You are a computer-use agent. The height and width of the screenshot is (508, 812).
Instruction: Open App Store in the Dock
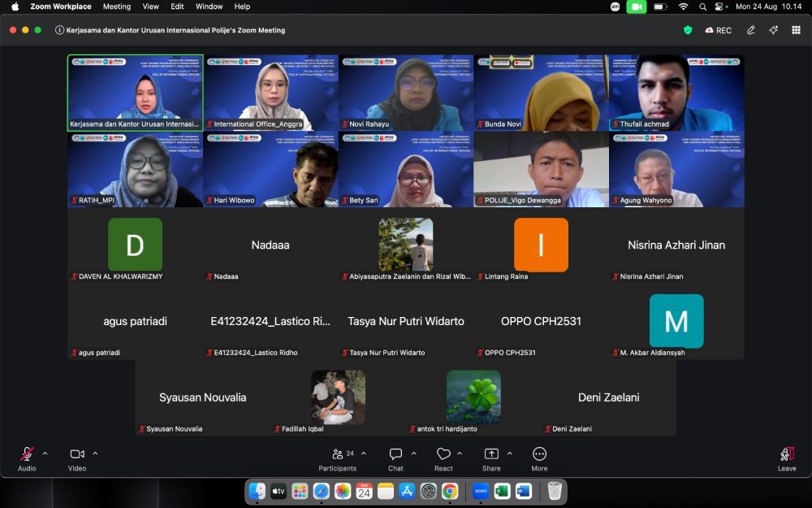407,490
